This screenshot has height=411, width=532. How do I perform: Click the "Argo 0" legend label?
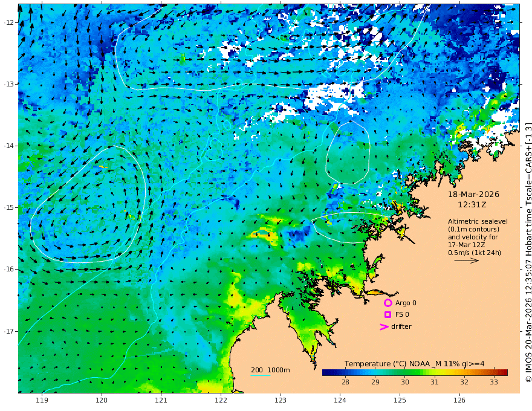[406, 303]
